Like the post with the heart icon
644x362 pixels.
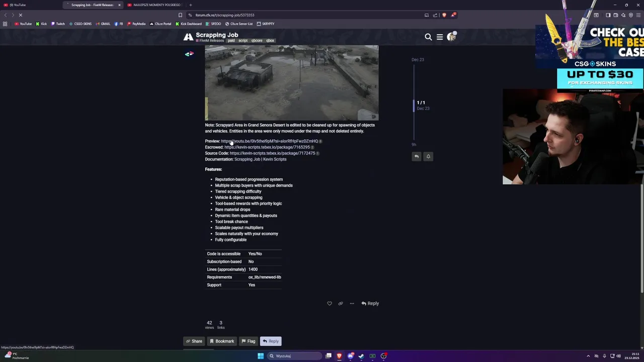pyautogui.click(x=330, y=304)
